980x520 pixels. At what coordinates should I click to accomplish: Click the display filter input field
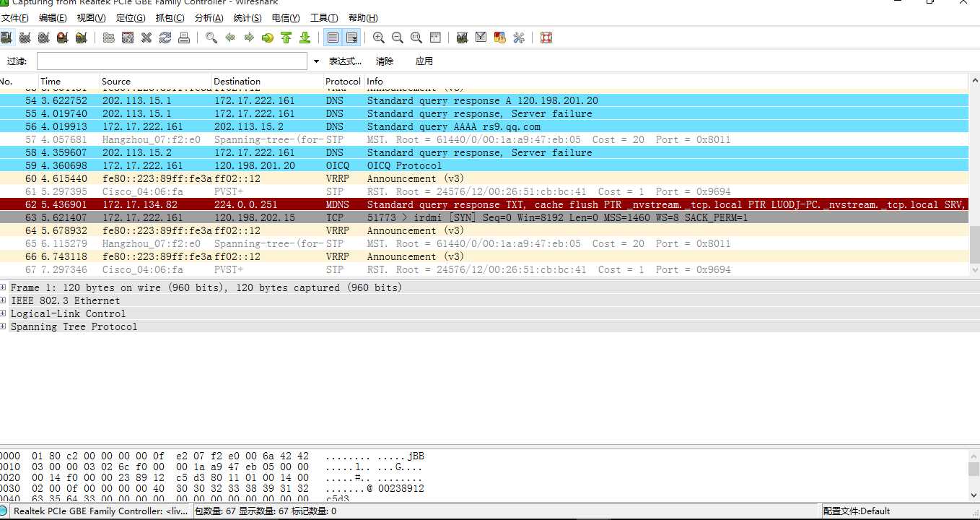click(172, 61)
